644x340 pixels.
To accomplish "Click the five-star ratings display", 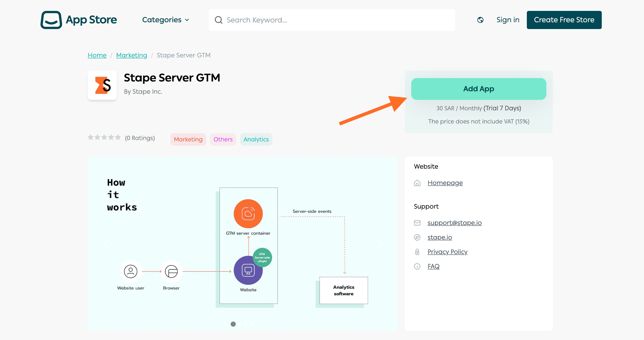I will (104, 137).
